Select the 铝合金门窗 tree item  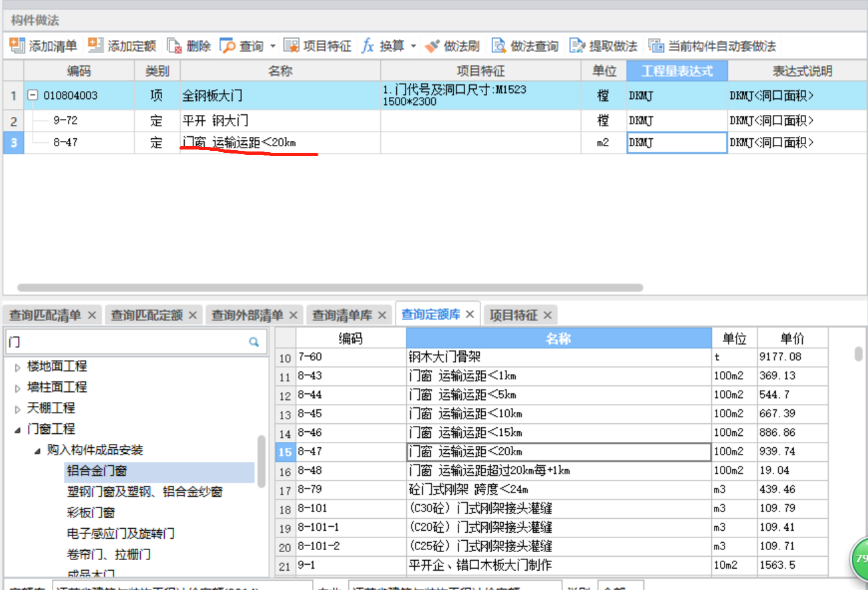point(97,471)
